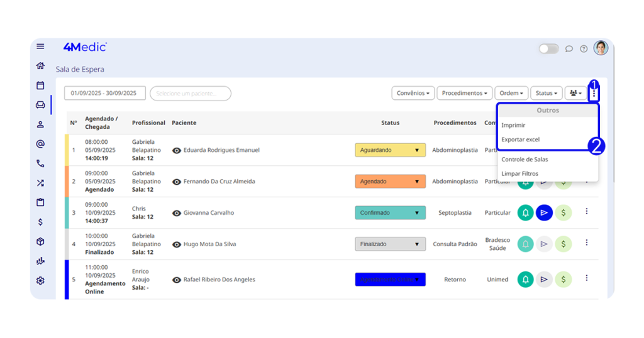Click Limpar Filtros option
644x338 pixels.
(519, 173)
